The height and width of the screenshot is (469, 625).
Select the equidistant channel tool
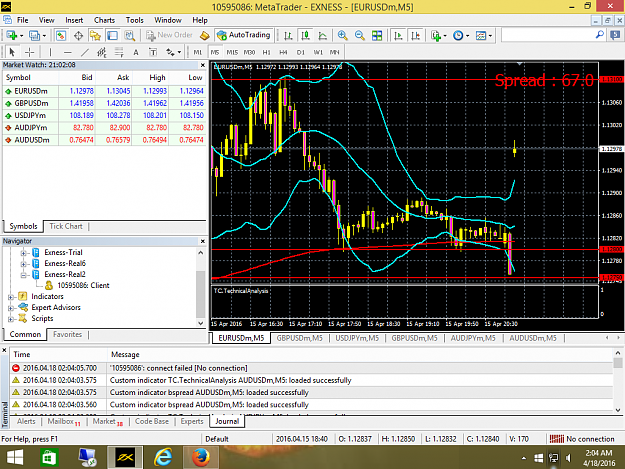tap(102, 52)
